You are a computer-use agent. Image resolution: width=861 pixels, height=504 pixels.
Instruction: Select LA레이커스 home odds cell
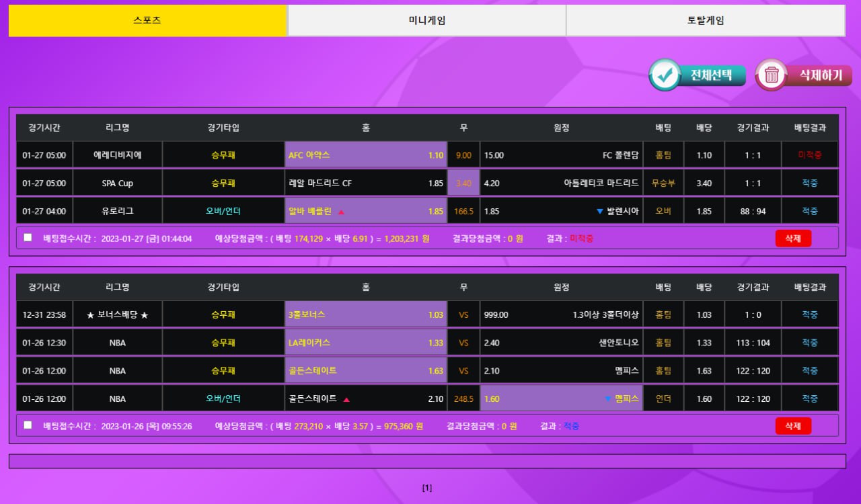click(x=365, y=343)
